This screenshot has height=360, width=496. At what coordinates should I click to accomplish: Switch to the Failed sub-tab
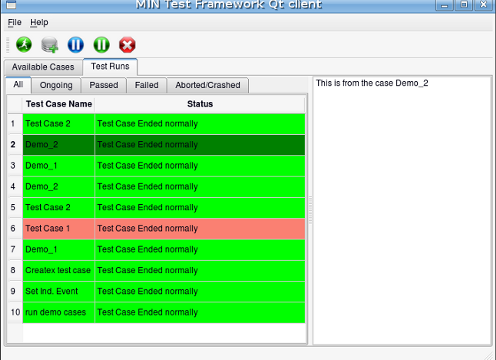[146, 85]
